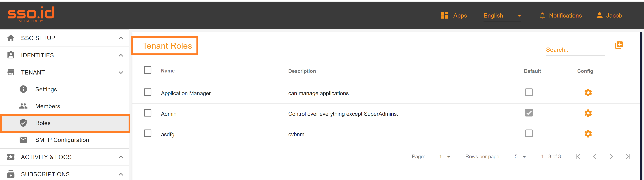Toggle the Default checkbox for Admin
Screen dimensions: 644x180
coord(529,113)
